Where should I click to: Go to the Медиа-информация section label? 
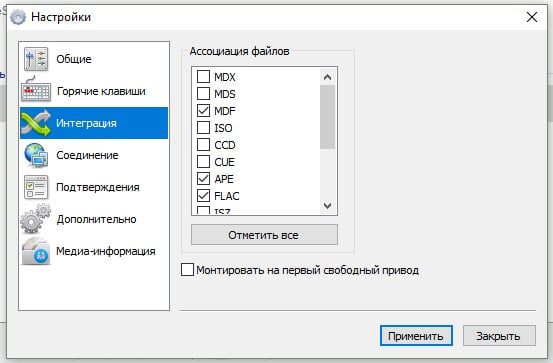point(106,251)
